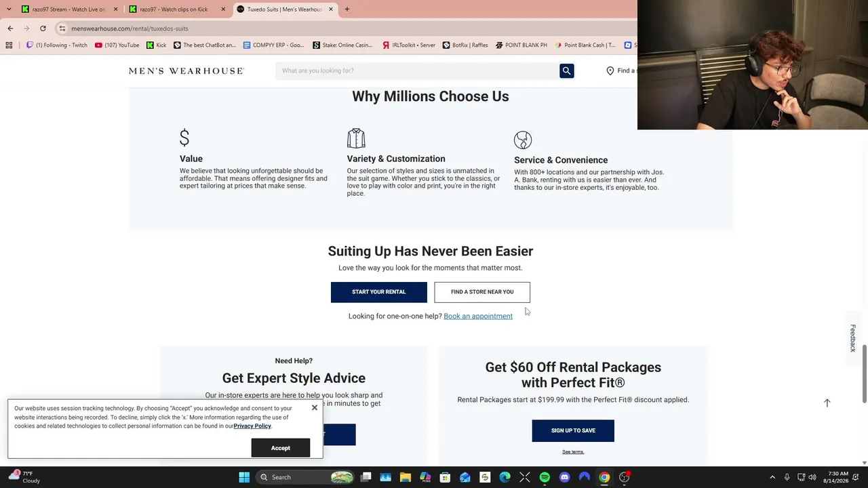This screenshot has width=868, height=488.
Task: Open the IRLToolkit Server bookmark
Action: click(408, 45)
